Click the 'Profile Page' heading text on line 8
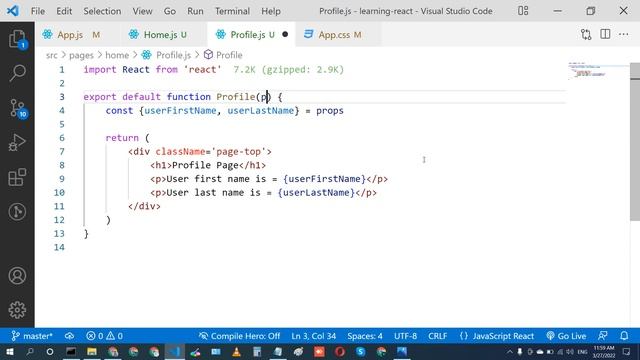Image resolution: width=640 pixels, height=360 pixels. tap(205, 165)
